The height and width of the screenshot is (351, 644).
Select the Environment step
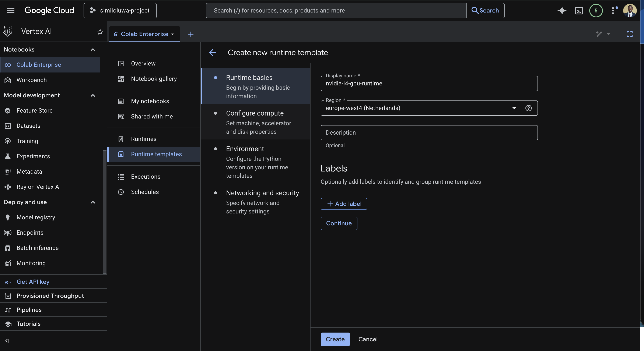tap(245, 149)
